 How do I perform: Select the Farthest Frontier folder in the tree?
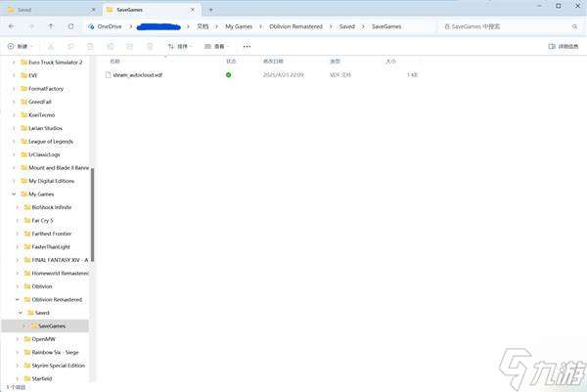click(52, 234)
